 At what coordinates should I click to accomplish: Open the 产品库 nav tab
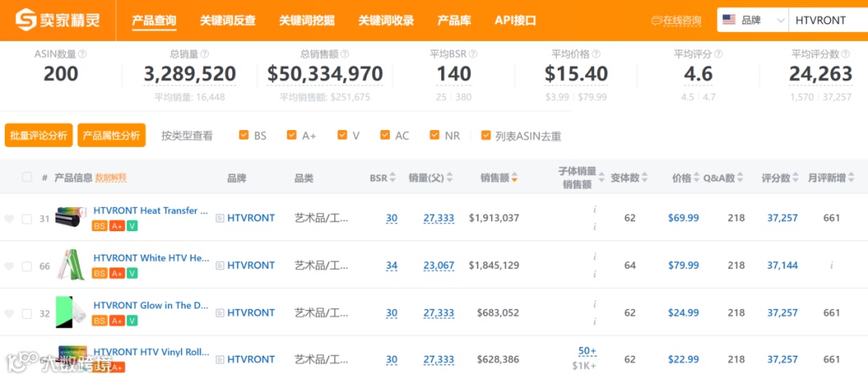click(x=454, y=21)
